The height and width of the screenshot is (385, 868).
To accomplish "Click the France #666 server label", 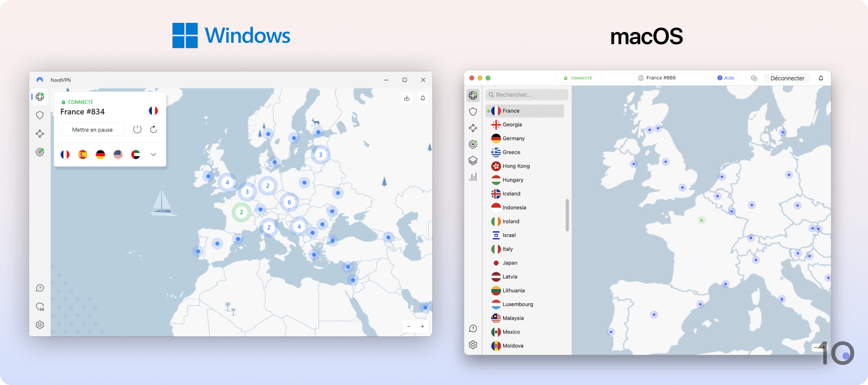I will (661, 78).
